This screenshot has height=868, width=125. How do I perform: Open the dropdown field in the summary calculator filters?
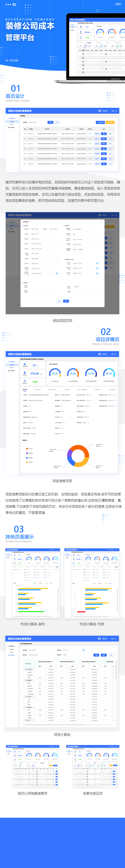tap(74, 655)
